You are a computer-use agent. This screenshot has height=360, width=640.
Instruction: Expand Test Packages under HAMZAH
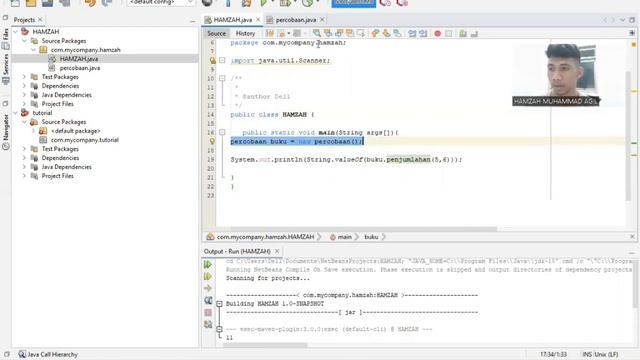24,77
